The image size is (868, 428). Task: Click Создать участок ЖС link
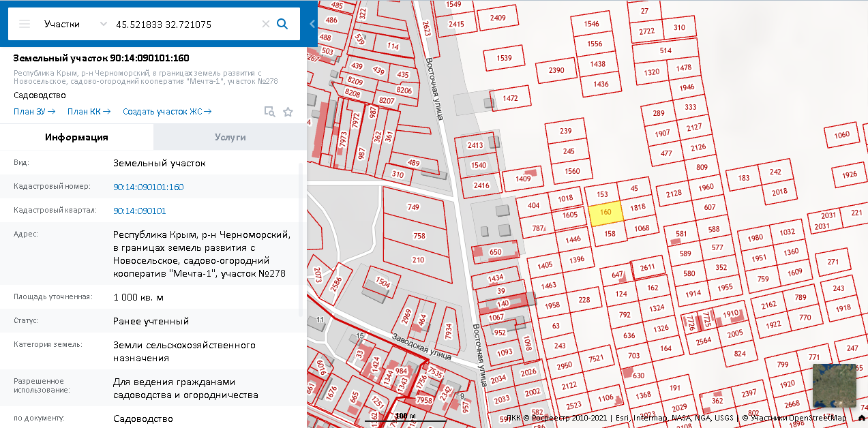pos(167,112)
